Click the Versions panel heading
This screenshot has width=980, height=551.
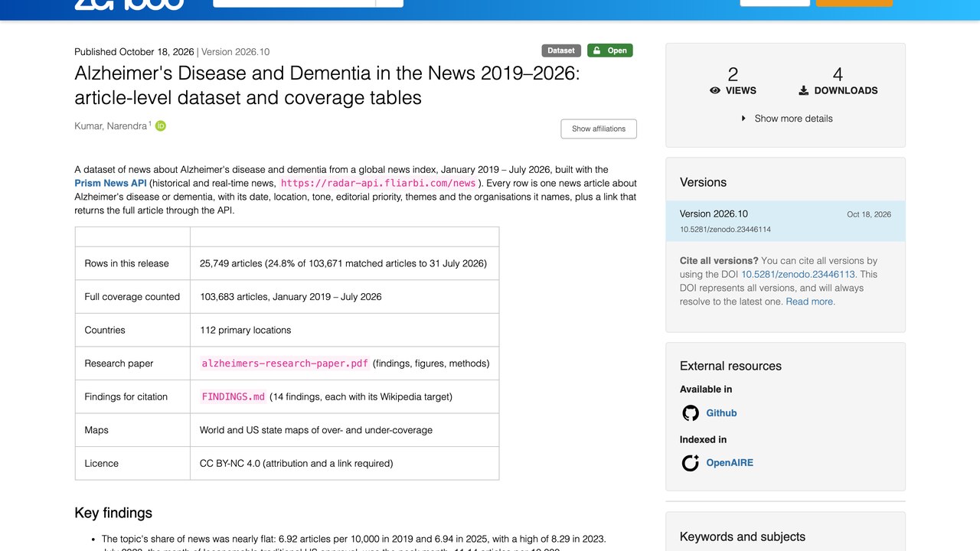coord(704,182)
